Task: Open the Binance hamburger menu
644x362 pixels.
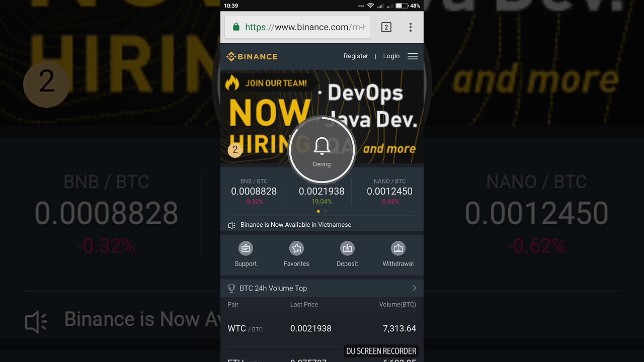Action: tap(413, 56)
